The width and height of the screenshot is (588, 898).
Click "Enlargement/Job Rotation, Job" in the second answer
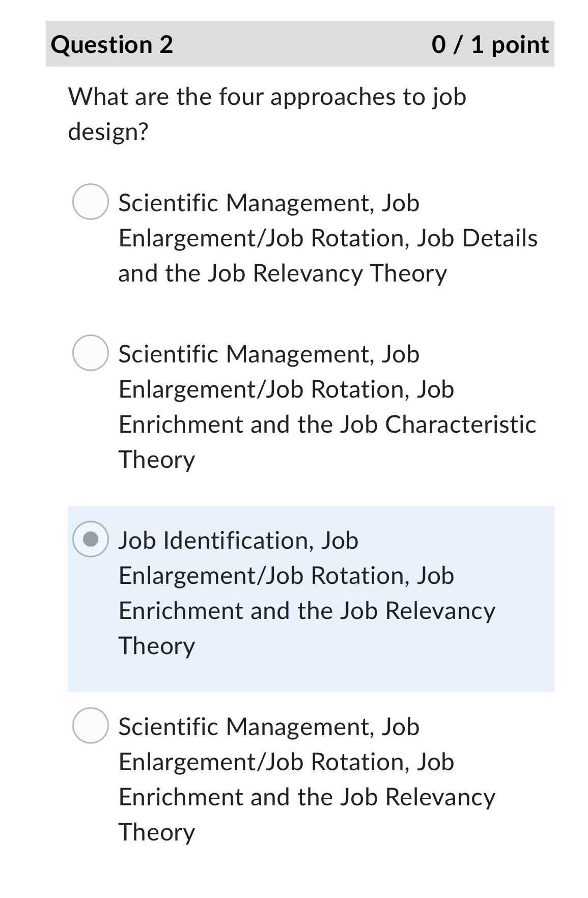286,389
